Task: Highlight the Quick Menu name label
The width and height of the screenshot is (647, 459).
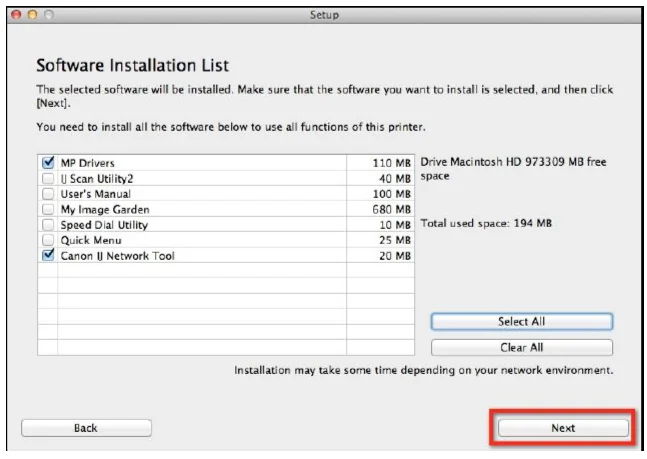Action: 90,240
